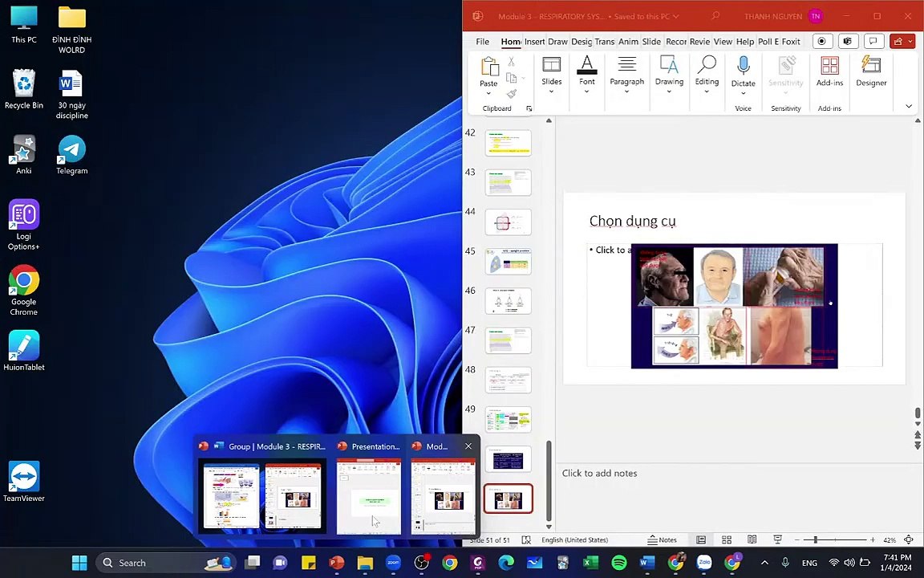Click the Presentation preview thumbnail
The width and height of the screenshot is (924, 578).
click(x=369, y=496)
